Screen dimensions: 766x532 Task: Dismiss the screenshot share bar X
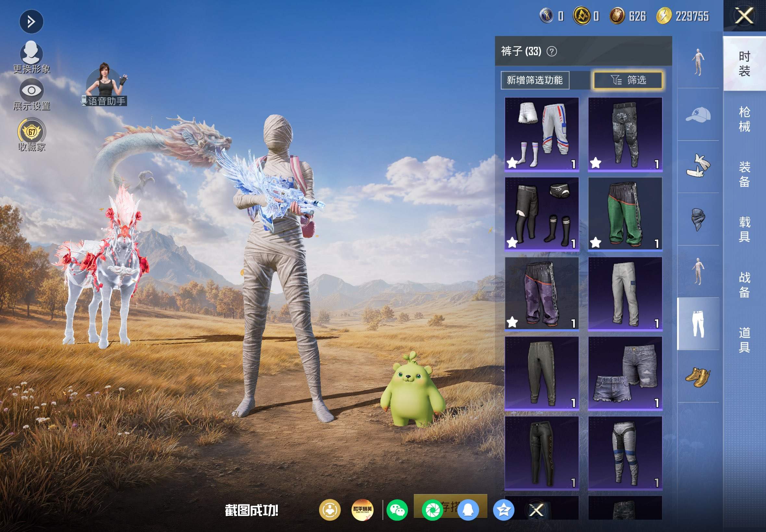[536, 510]
